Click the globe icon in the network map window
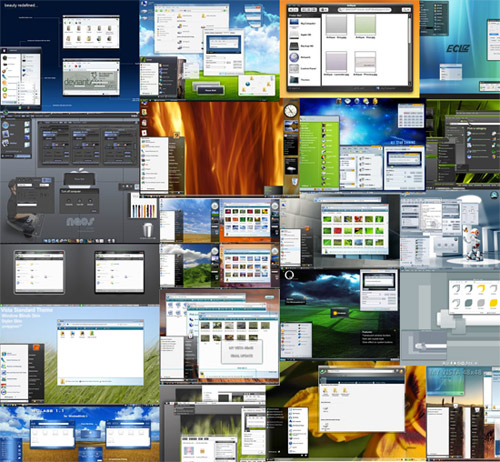The width and height of the screenshot is (500, 462). pyautogui.click(x=247, y=83)
